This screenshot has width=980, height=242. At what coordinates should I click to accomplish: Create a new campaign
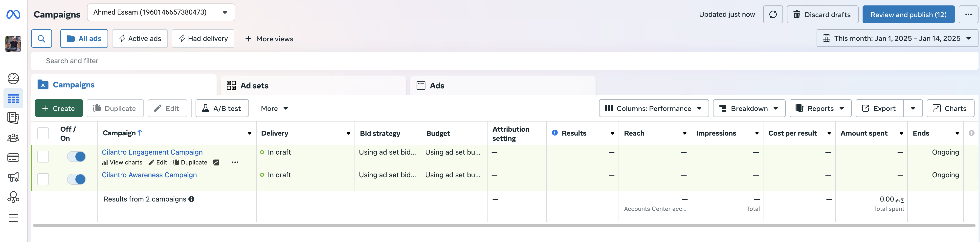(x=59, y=108)
